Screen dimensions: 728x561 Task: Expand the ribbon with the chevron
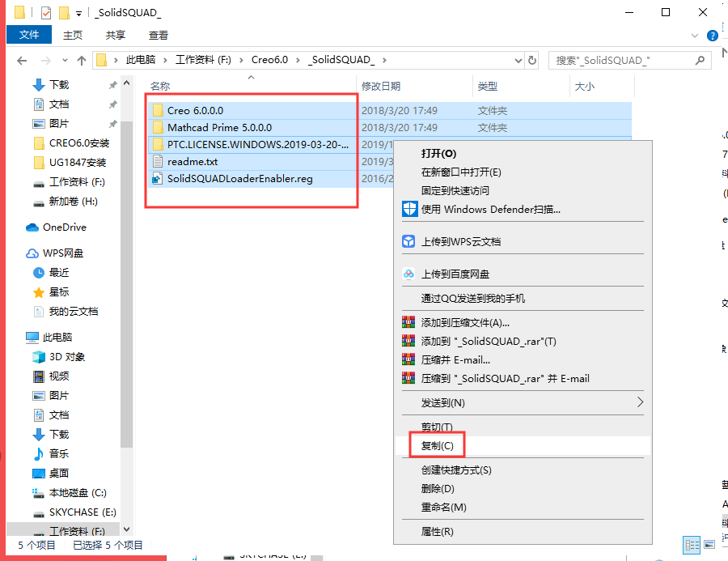(695, 36)
